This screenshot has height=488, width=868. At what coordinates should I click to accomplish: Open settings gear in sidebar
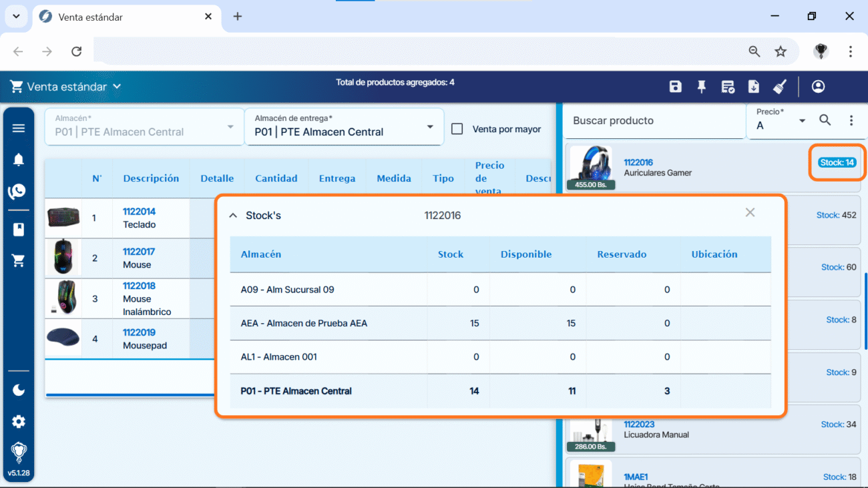coord(19,422)
